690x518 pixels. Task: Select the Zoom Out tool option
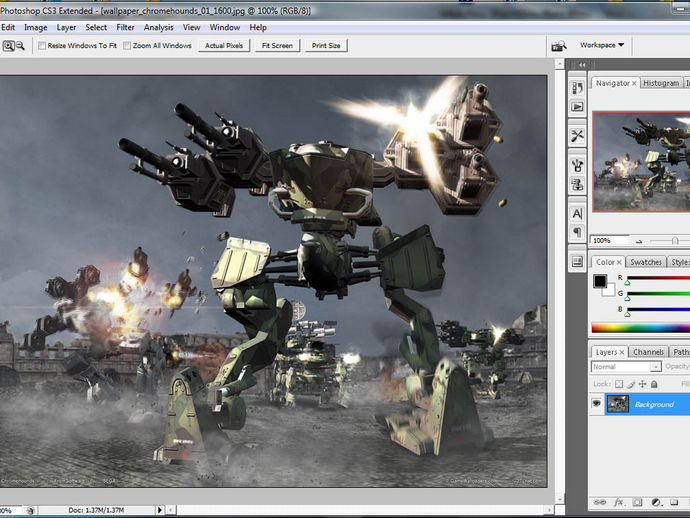[20, 46]
